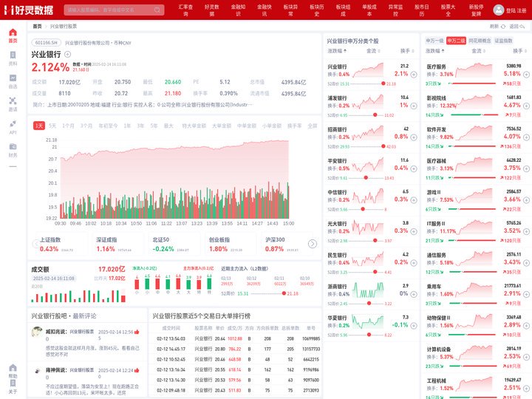Click the 兴业银行 52周价 range marker in bank list

pyautogui.click(x=383, y=83)
